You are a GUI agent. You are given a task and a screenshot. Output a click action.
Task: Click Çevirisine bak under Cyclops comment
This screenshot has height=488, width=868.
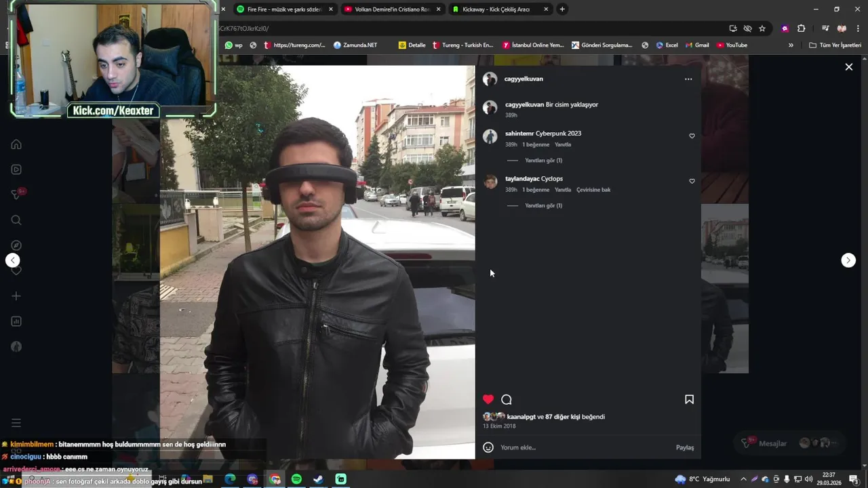(593, 190)
